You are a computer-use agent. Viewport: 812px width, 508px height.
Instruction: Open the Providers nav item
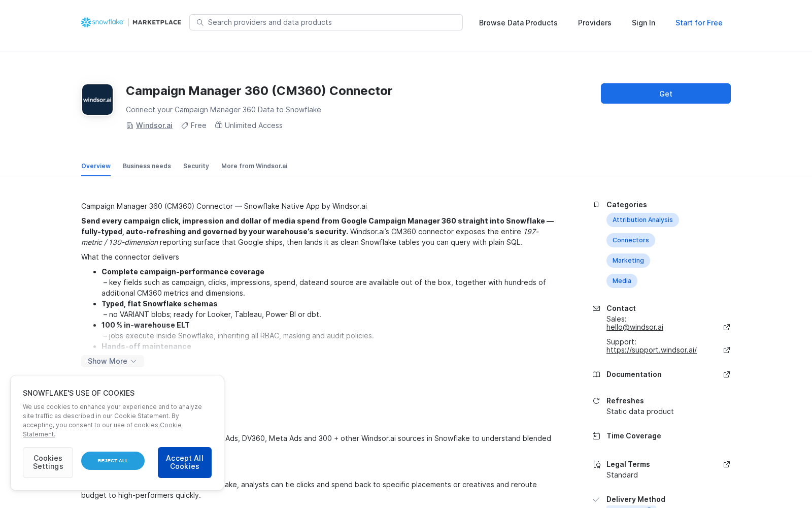[595, 23]
